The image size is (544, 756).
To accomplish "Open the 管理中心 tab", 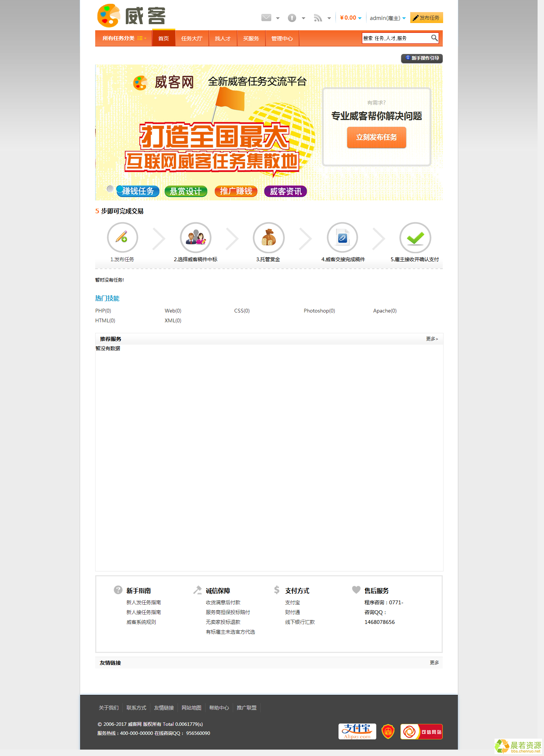I will [x=282, y=38].
